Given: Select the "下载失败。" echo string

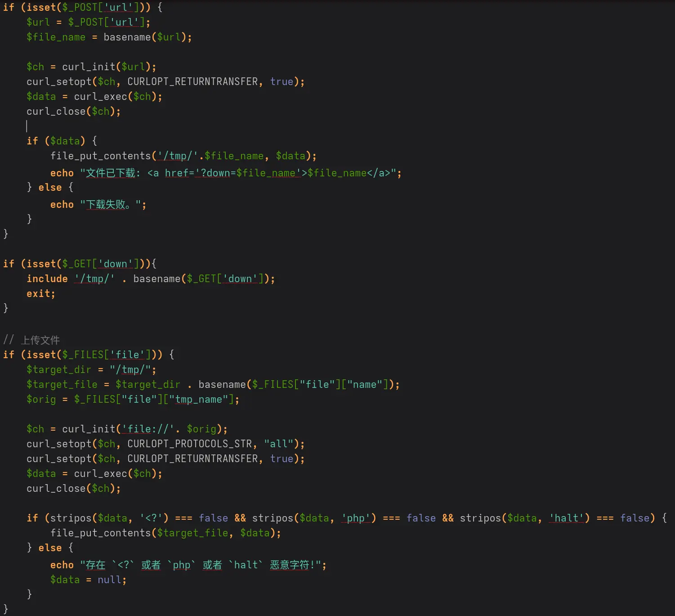Looking at the screenshot, I should pos(113,205).
